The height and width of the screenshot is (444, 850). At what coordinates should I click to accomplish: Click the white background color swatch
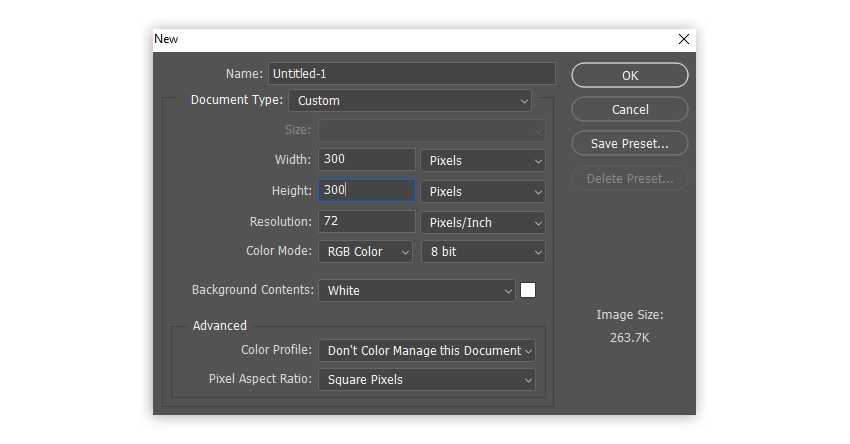coord(527,290)
